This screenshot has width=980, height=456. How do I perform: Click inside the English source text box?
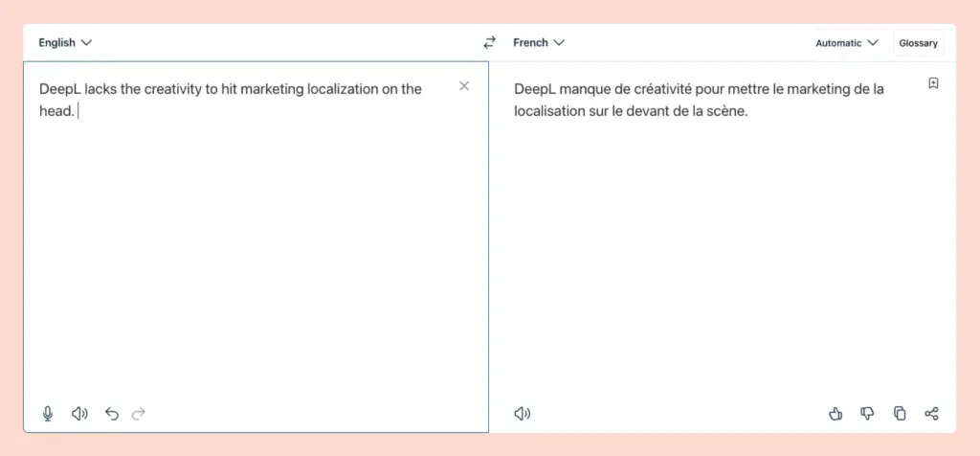point(249,249)
